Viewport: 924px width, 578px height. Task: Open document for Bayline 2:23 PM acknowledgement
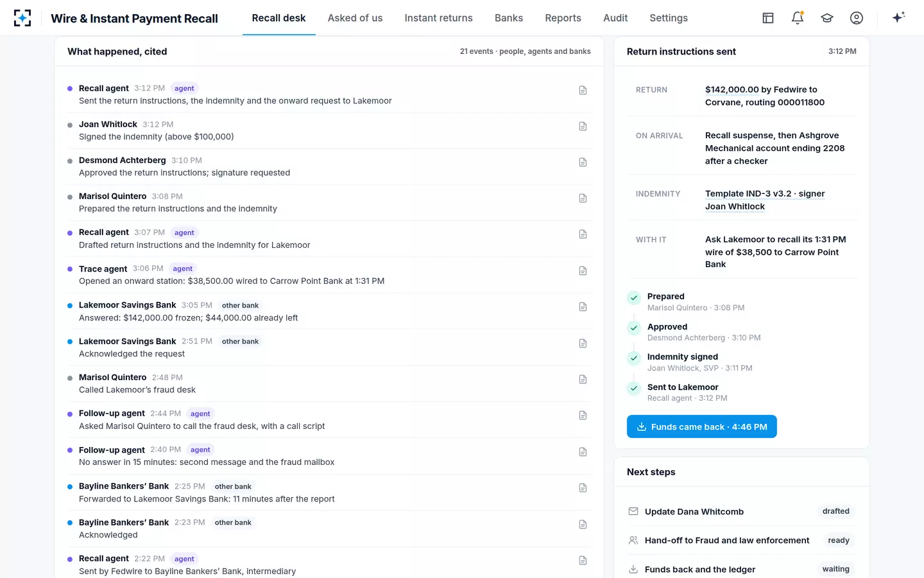[583, 525]
